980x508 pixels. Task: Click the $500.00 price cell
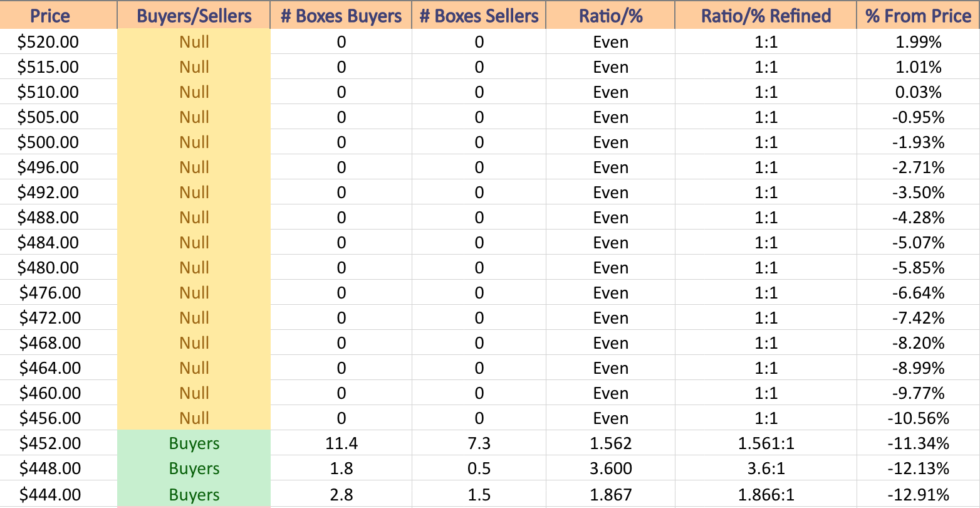pyautogui.click(x=59, y=142)
